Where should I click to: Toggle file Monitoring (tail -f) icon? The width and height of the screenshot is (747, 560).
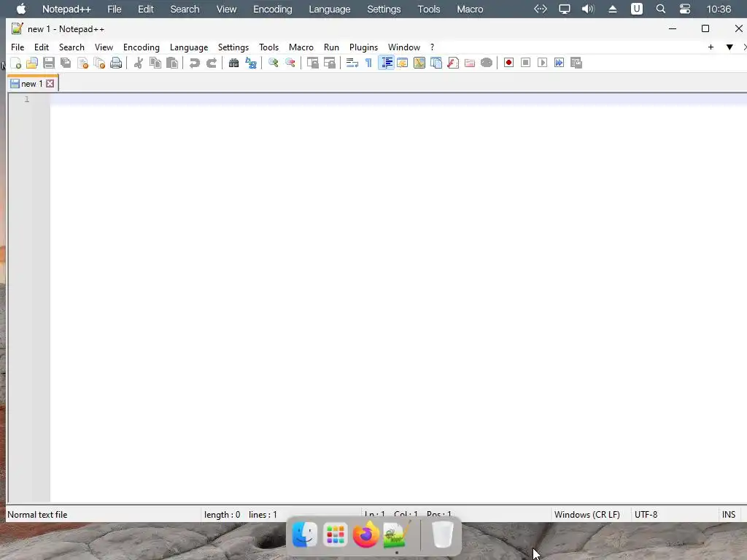[487, 63]
